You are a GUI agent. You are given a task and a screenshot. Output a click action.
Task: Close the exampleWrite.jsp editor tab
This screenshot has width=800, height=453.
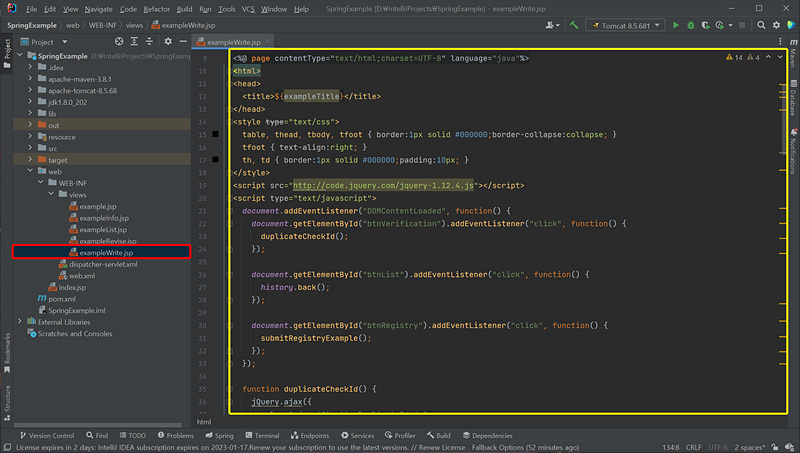(267, 41)
